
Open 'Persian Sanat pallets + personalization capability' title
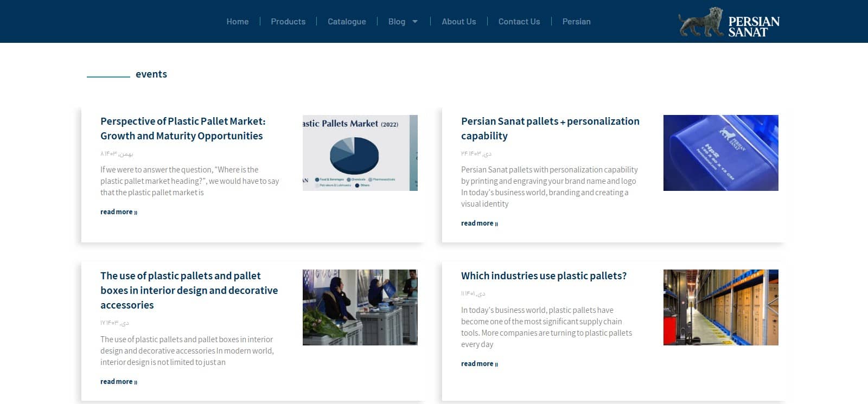(x=550, y=129)
